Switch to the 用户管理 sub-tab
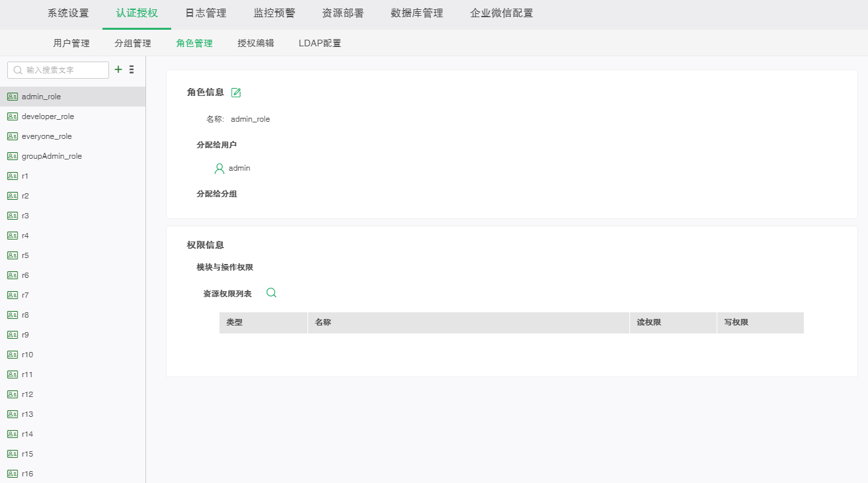The height and width of the screenshot is (483, 868). point(71,44)
